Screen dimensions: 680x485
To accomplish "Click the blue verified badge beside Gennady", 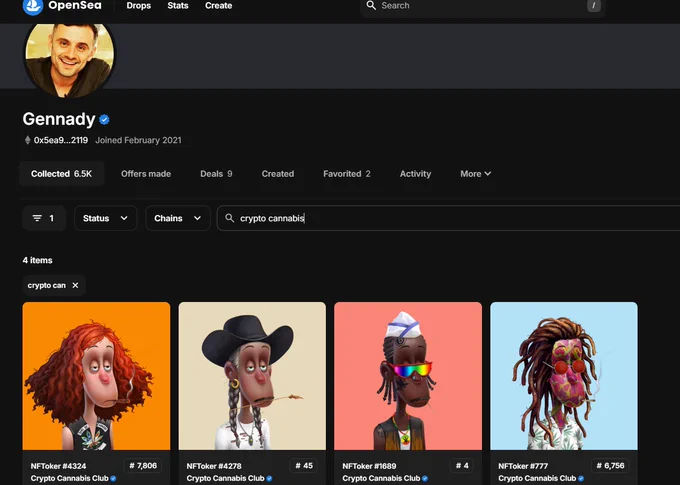I will pyautogui.click(x=104, y=119).
